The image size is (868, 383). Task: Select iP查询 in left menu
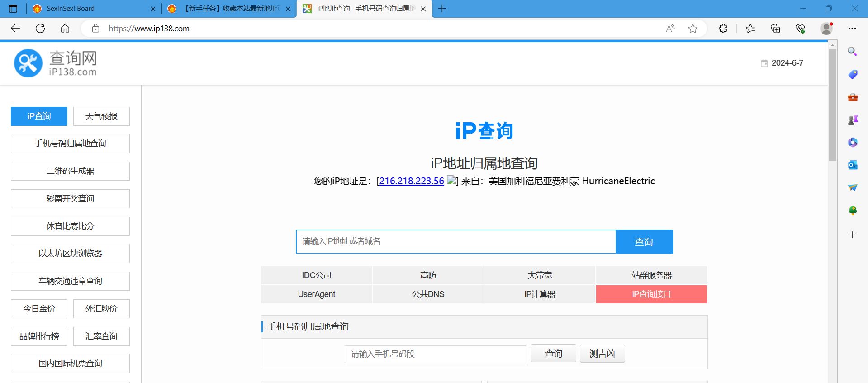coord(39,116)
